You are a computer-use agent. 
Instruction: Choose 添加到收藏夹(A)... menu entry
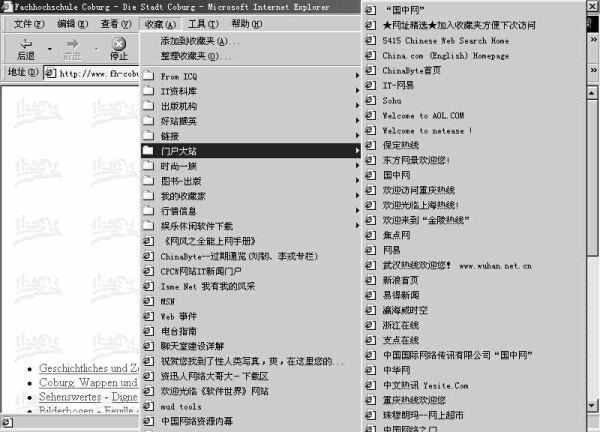point(251,41)
